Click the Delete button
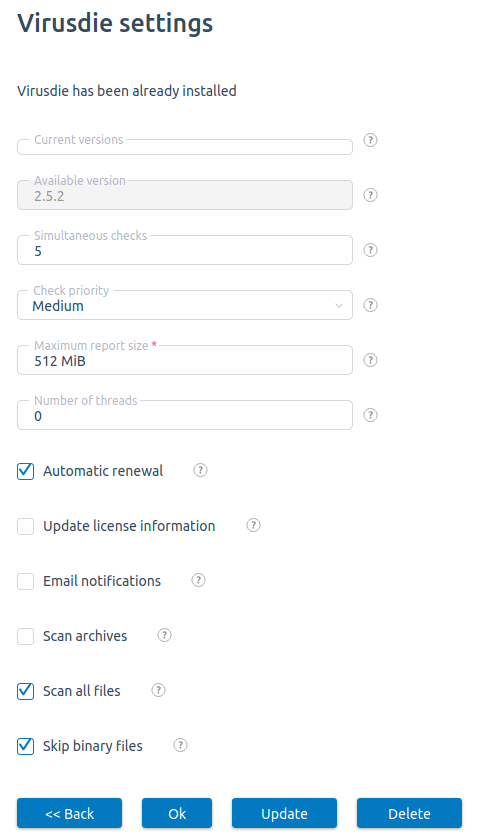Image resolution: width=485 pixels, height=840 pixels. [x=409, y=813]
